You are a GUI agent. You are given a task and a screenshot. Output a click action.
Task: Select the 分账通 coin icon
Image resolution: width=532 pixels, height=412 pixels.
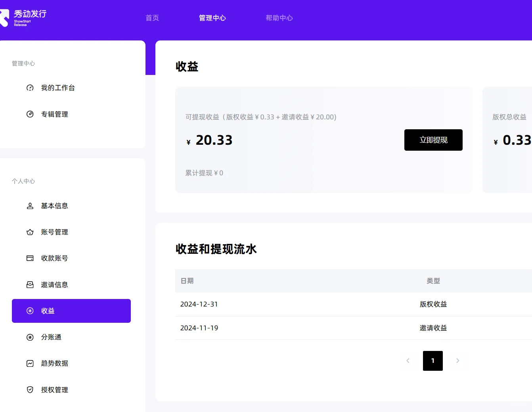[30, 337]
